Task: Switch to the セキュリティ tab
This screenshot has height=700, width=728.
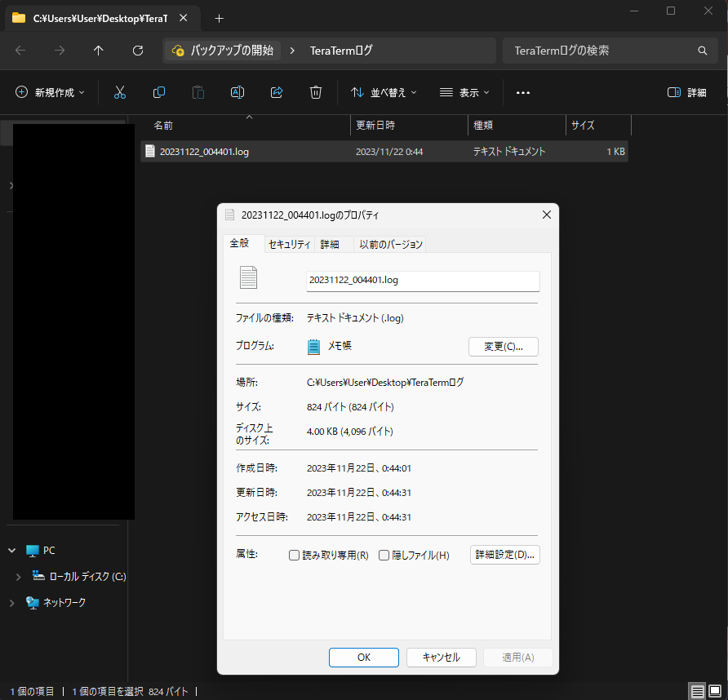Action: click(x=289, y=244)
